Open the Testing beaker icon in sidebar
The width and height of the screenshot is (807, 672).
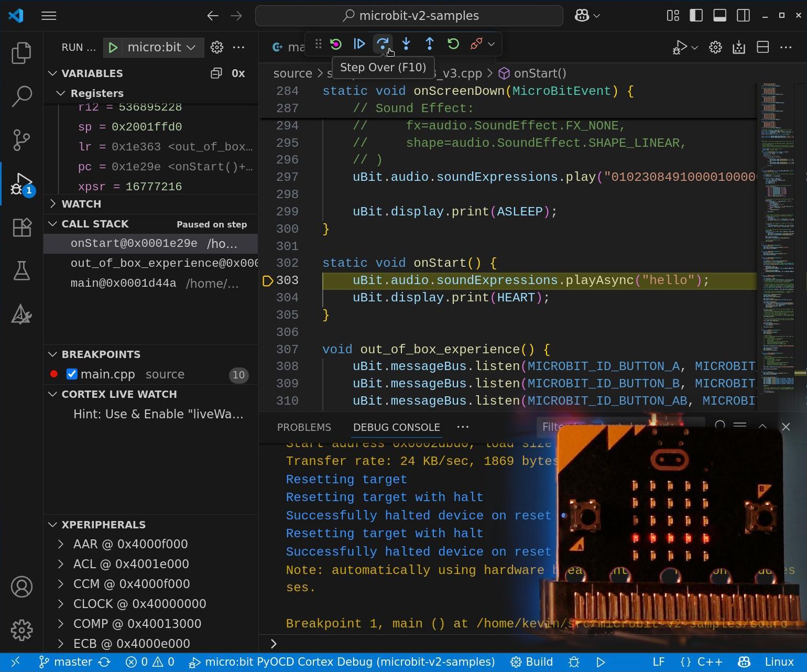click(x=21, y=270)
